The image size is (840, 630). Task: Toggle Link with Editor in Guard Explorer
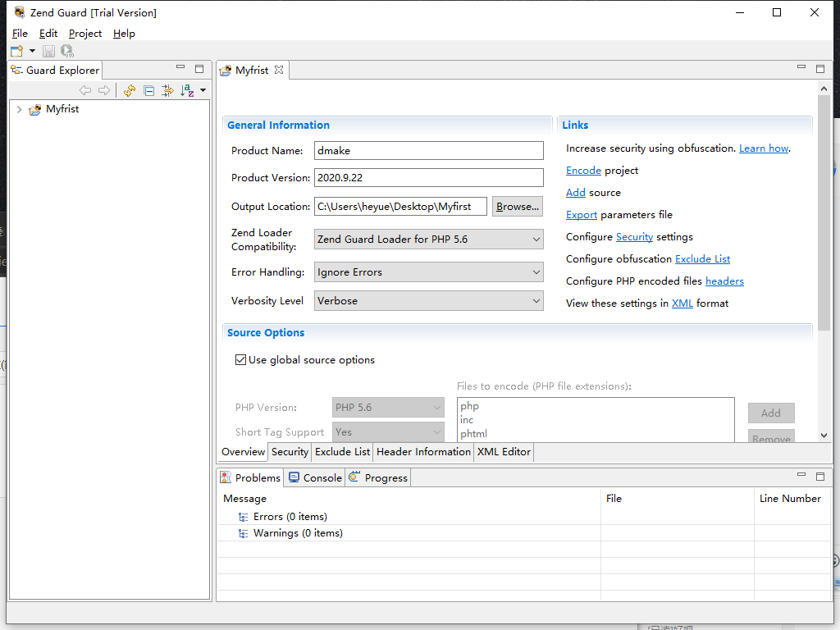point(167,90)
